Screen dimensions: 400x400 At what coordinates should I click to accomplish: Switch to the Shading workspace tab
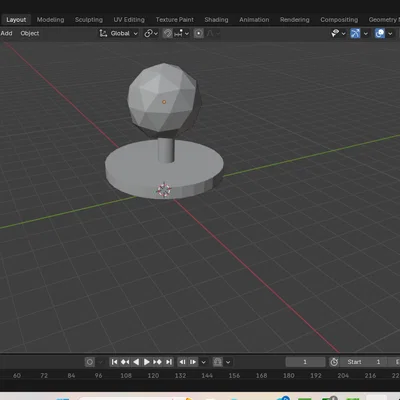(x=216, y=20)
